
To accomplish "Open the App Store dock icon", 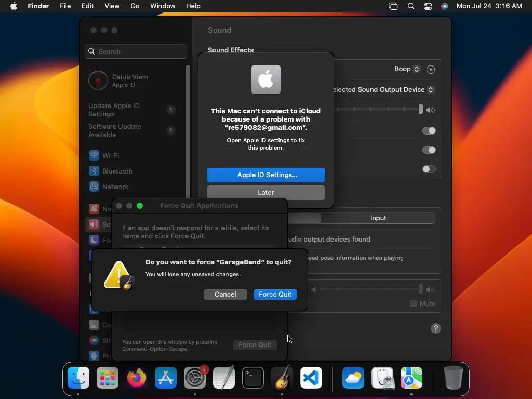I will [166, 378].
